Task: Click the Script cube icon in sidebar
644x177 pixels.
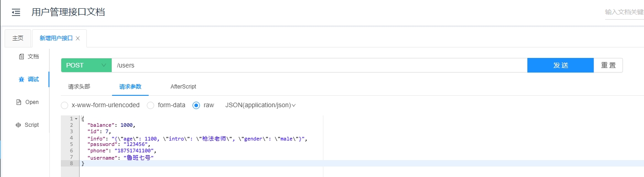Action: click(18, 125)
